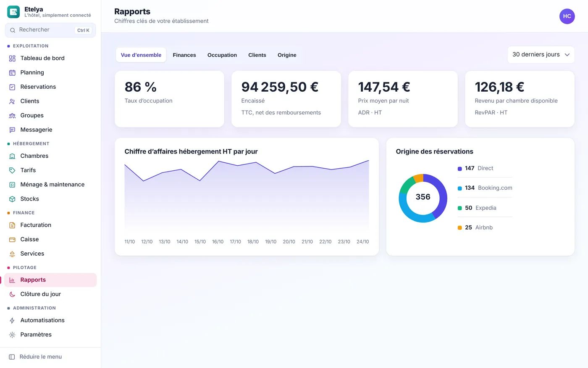Click the 94 259,50 € Encaissé value
The height and width of the screenshot is (368, 588).
(280, 87)
